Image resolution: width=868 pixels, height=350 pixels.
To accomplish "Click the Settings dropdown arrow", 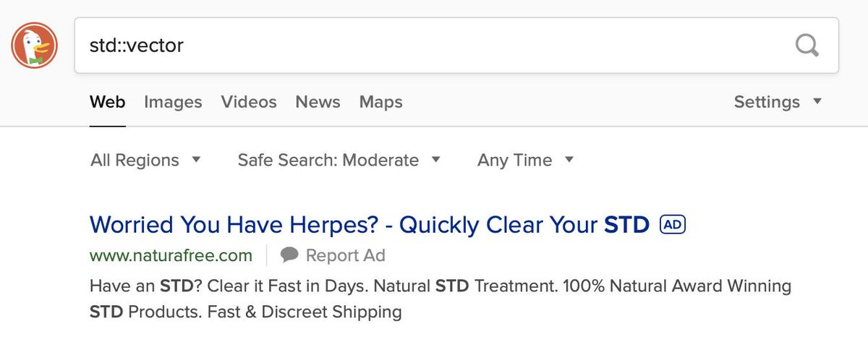I will pyautogui.click(x=817, y=101).
